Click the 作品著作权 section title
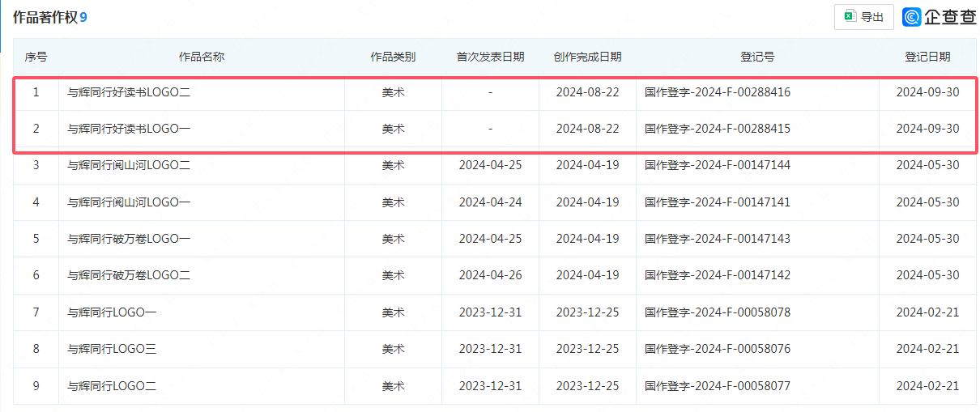Viewport: 980px width, 412px height. tap(45, 17)
